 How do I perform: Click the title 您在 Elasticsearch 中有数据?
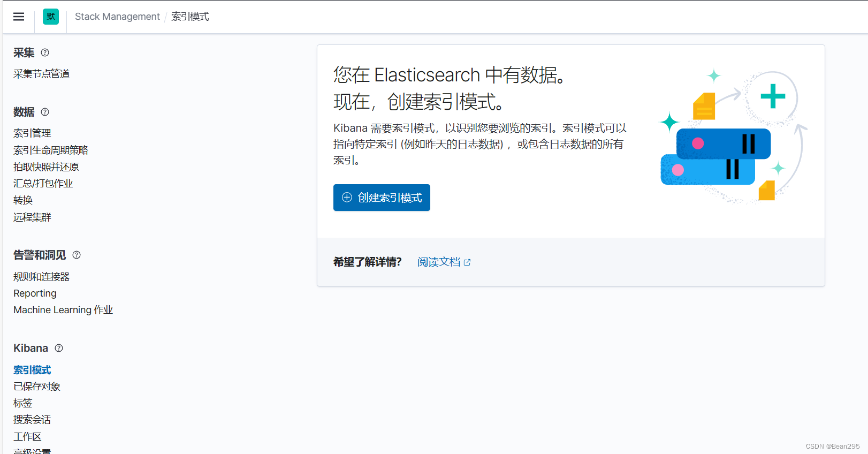(x=450, y=75)
